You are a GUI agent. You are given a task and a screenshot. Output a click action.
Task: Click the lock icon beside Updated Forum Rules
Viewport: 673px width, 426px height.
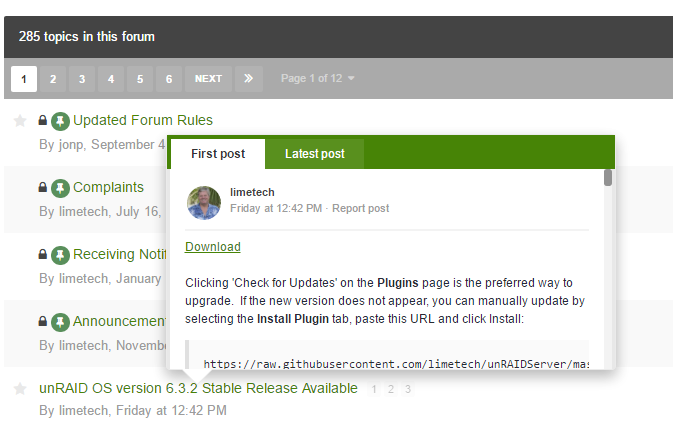coord(42,120)
